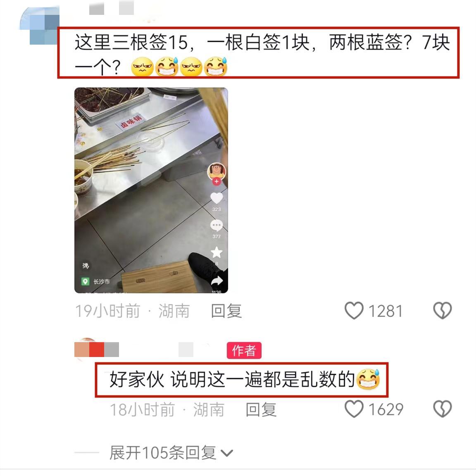Tap the star favorite icon in the thumbnail
The width and height of the screenshot is (476, 476).
point(217,252)
